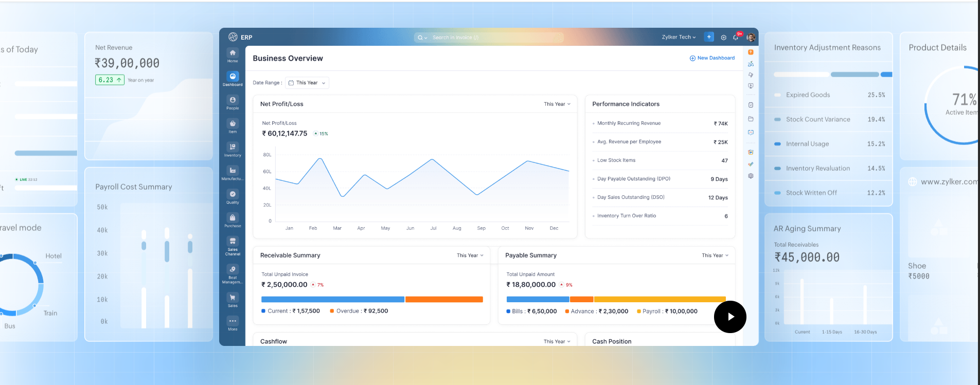Click Expired Goods row in Inventory Adjustment card
The height and width of the screenshot is (385, 980).
coord(829,95)
